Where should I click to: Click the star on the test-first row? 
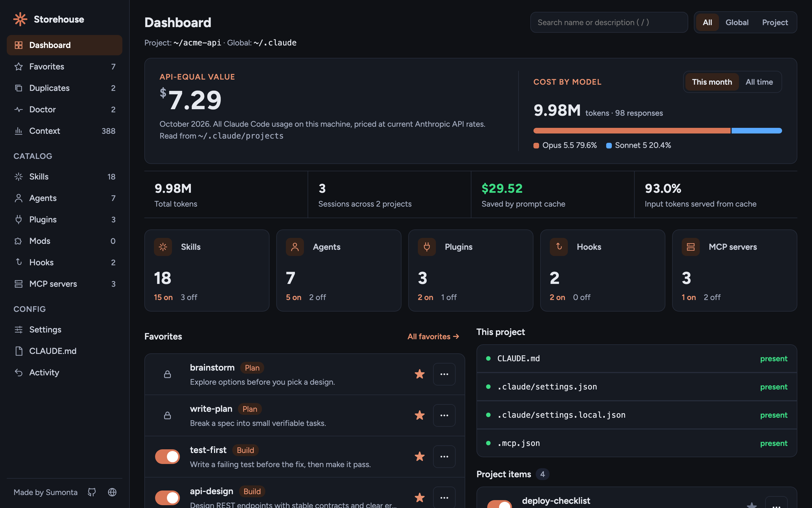420,456
